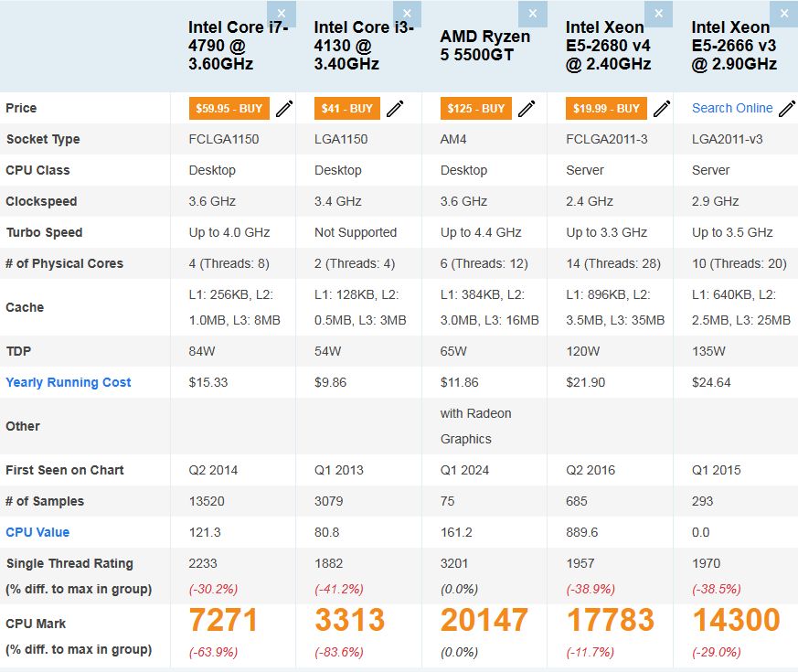Open Search Online link for Xeon E5-2666 v3

pos(732,108)
